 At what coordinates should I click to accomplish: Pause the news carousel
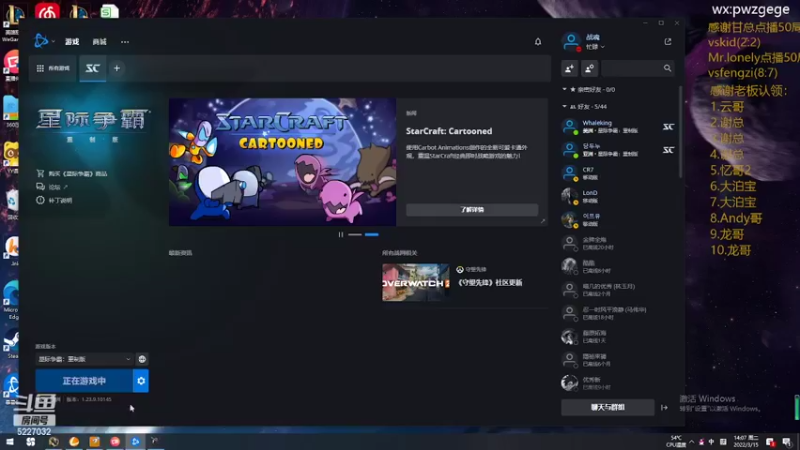coord(341,235)
